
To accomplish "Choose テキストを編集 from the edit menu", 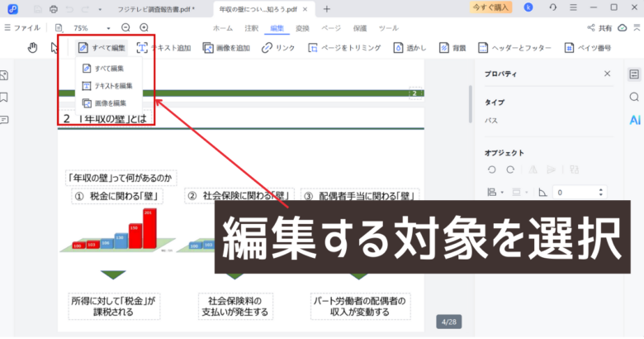I will coord(107,85).
